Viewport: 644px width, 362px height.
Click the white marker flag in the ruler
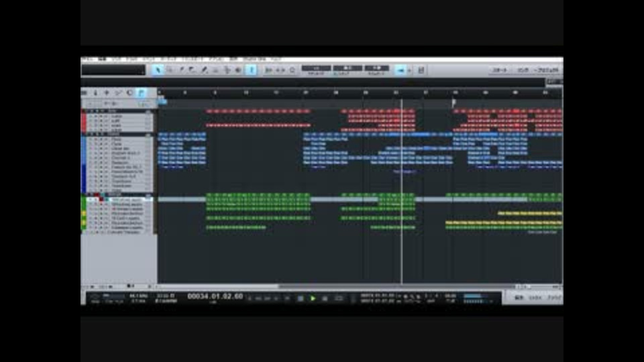(x=454, y=101)
